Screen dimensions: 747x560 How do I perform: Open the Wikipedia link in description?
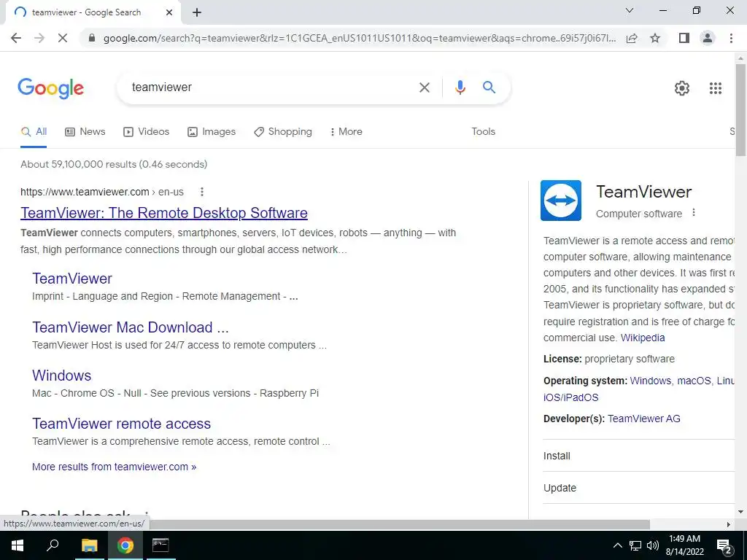(643, 338)
